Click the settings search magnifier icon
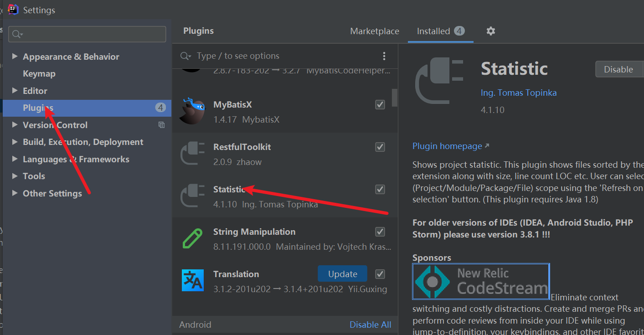644x335 pixels. [17, 34]
